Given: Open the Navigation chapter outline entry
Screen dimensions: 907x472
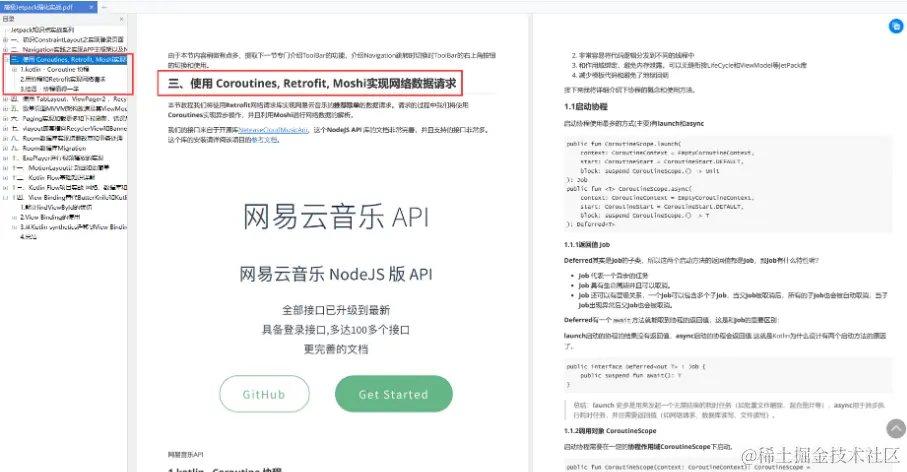Looking at the screenshot, I should (x=69, y=50).
